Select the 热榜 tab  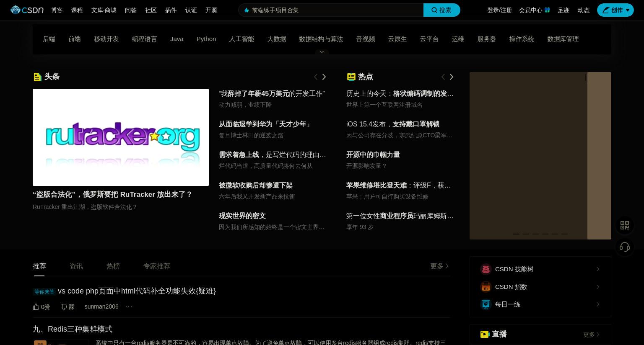113,266
